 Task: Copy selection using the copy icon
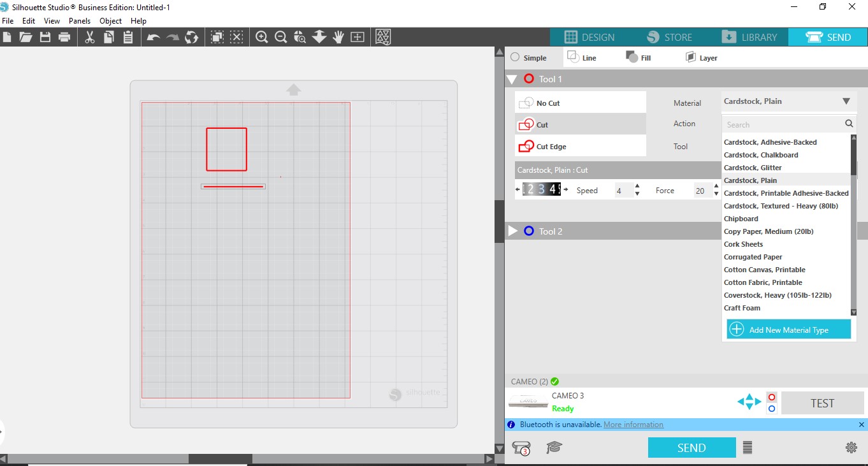[109, 37]
